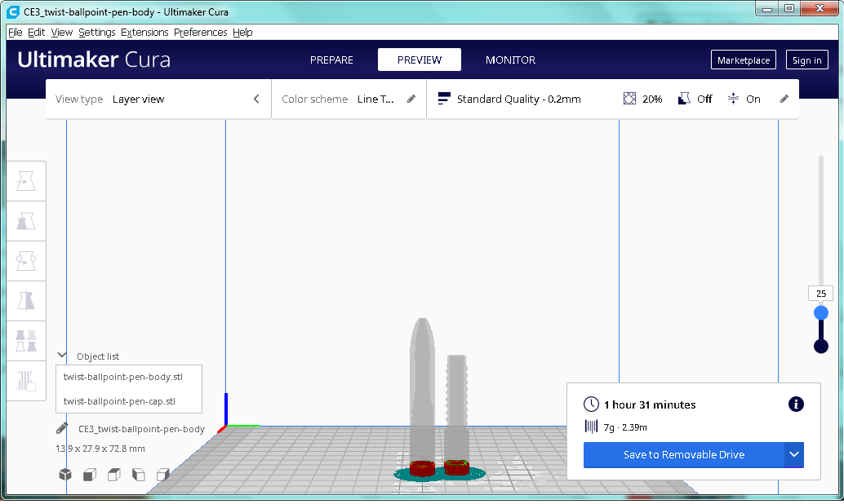Select the Scale tool in left toolbar
The height and width of the screenshot is (504, 844).
tap(26, 221)
